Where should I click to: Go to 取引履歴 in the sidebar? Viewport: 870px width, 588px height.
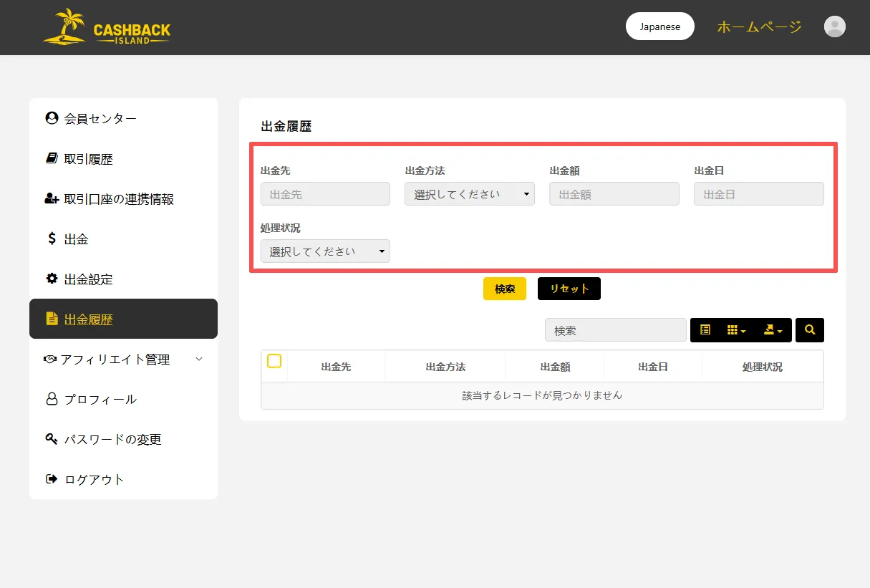point(88,159)
